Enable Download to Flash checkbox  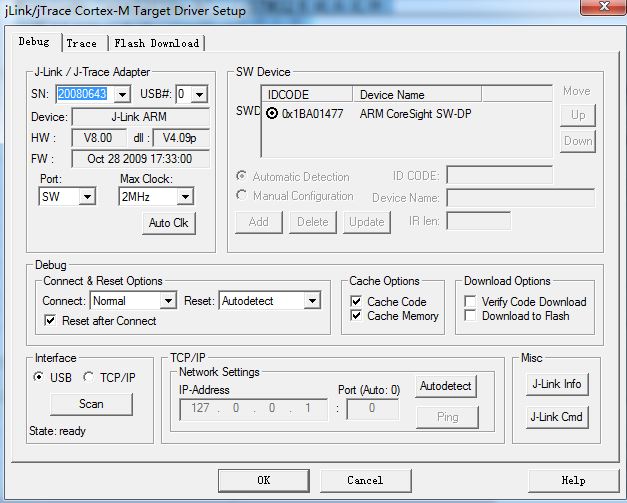tap(472, 316)
